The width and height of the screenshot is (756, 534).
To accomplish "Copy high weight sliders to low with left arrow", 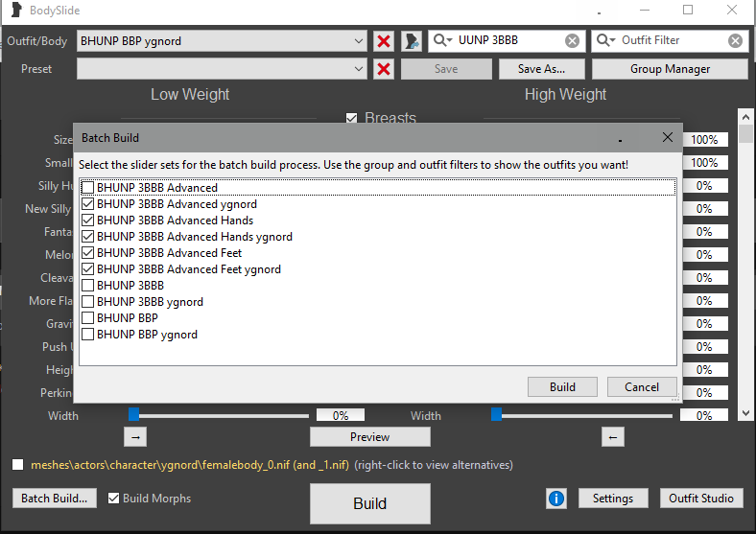I will pos(613,437).
